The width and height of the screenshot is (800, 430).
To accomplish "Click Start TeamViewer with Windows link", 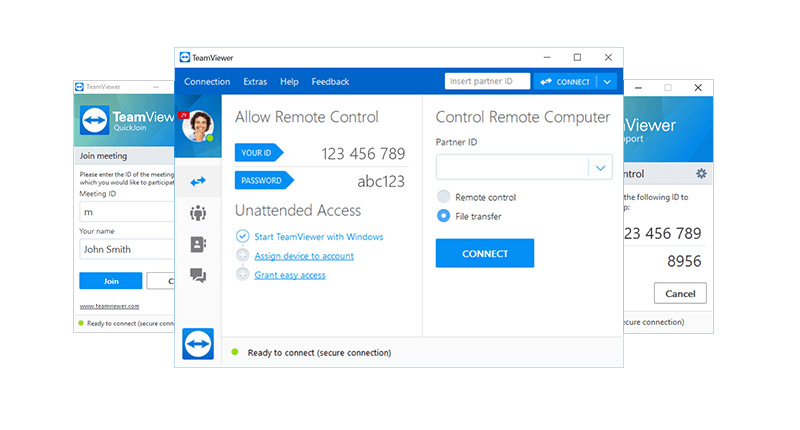I will click(x=319, y=237).
